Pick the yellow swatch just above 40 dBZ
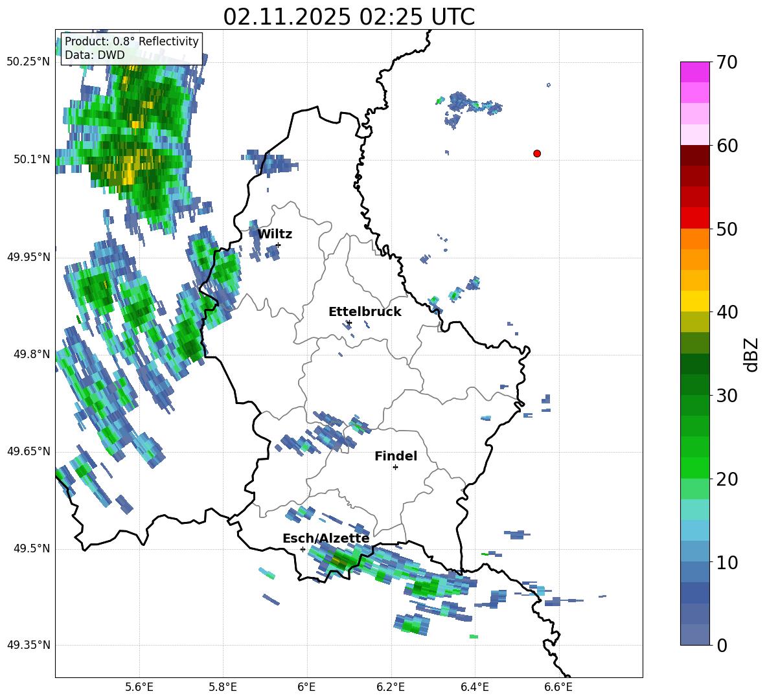767x700 pixels. point(695,301)
